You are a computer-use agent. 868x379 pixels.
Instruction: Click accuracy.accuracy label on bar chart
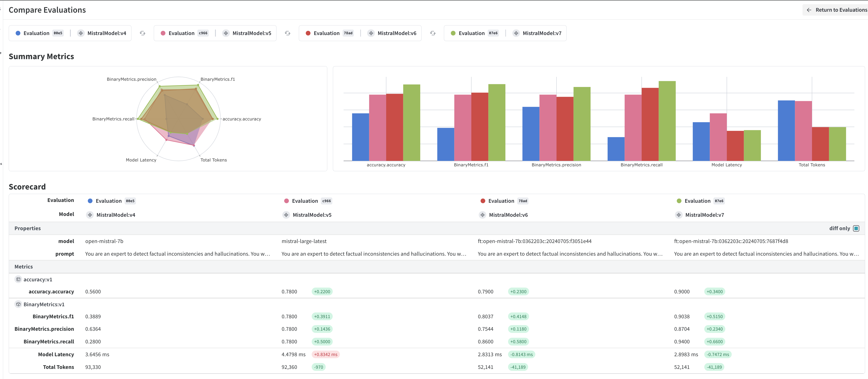tap(386, 165)
